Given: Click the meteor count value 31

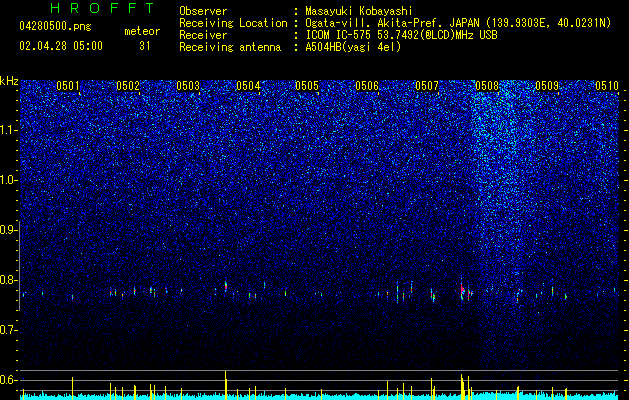Looking at the screenshot, I should [145, 46].
